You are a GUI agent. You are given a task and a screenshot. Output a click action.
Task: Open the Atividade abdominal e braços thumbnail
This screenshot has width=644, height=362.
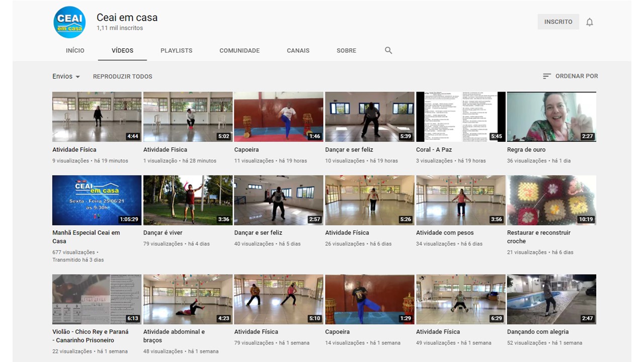click(188, 299)
